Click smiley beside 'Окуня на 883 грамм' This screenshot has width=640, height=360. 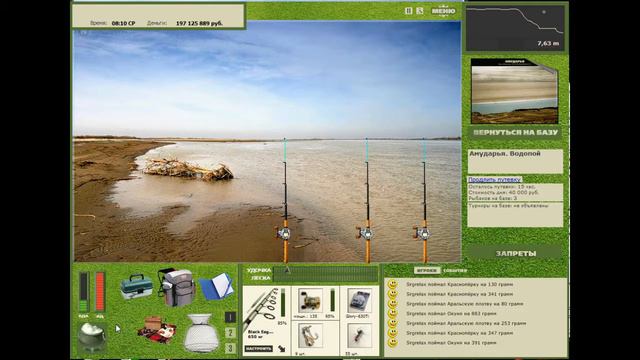393,313
